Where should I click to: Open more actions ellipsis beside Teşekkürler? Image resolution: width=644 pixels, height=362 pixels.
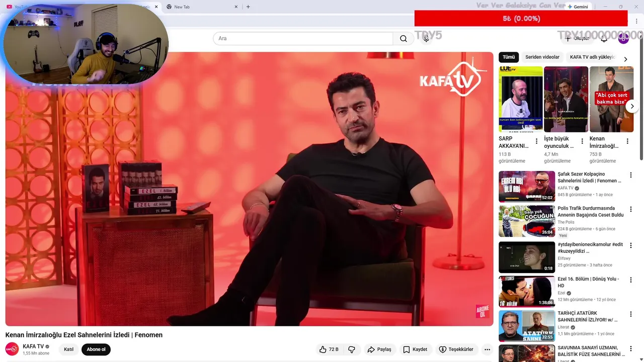[487, 349]
